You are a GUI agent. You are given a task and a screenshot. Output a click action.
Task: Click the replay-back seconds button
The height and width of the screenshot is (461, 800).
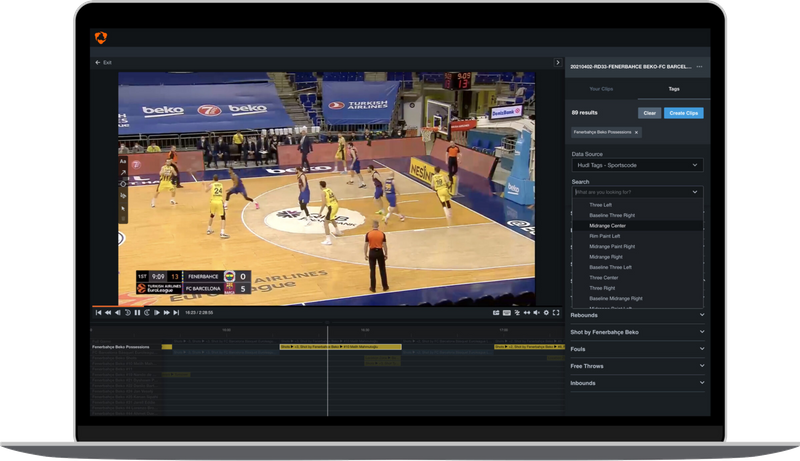tap(128, 313)
